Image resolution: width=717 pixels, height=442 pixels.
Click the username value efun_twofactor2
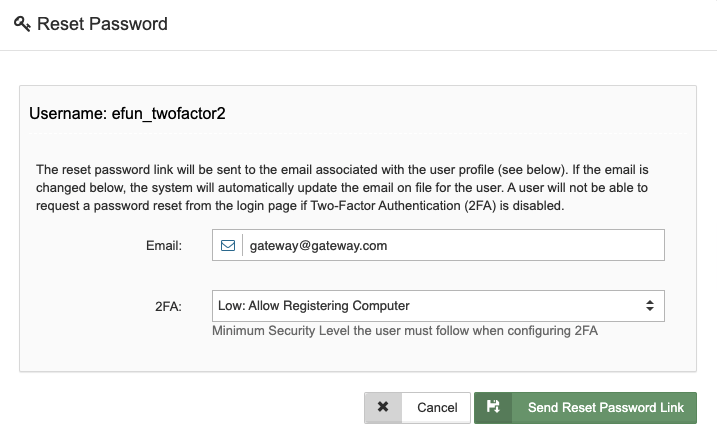(168, 113)
